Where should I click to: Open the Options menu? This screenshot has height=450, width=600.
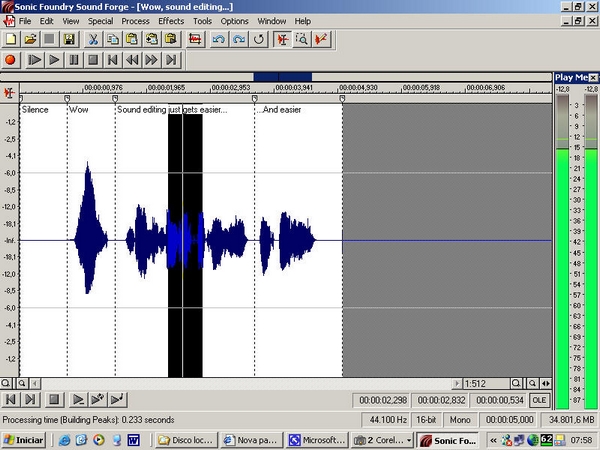tap(235, 21)
